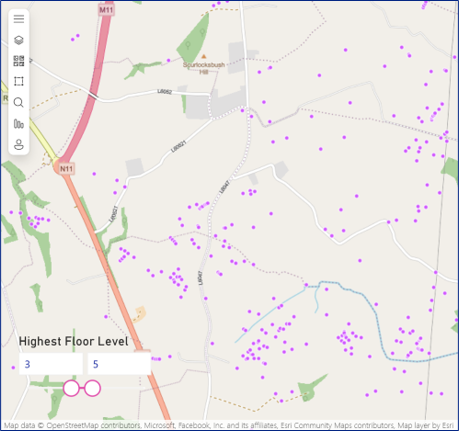
Task: Click the Highest Floor Level slicer title
Action: point(73,341)
